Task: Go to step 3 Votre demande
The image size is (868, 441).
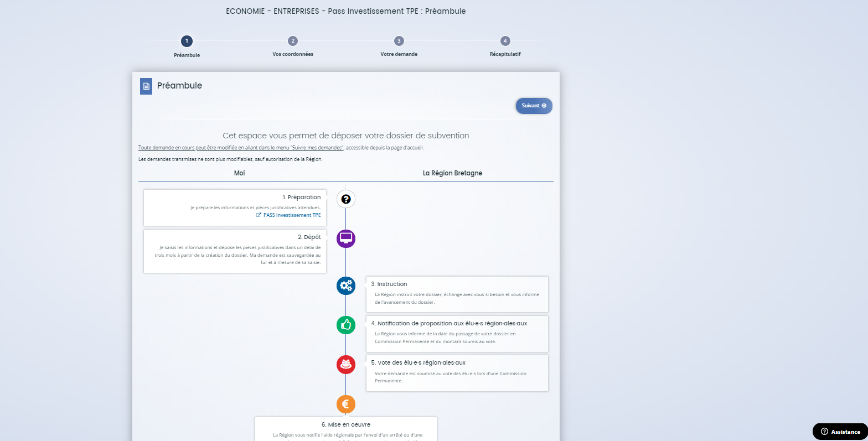Action: [399, 41]
